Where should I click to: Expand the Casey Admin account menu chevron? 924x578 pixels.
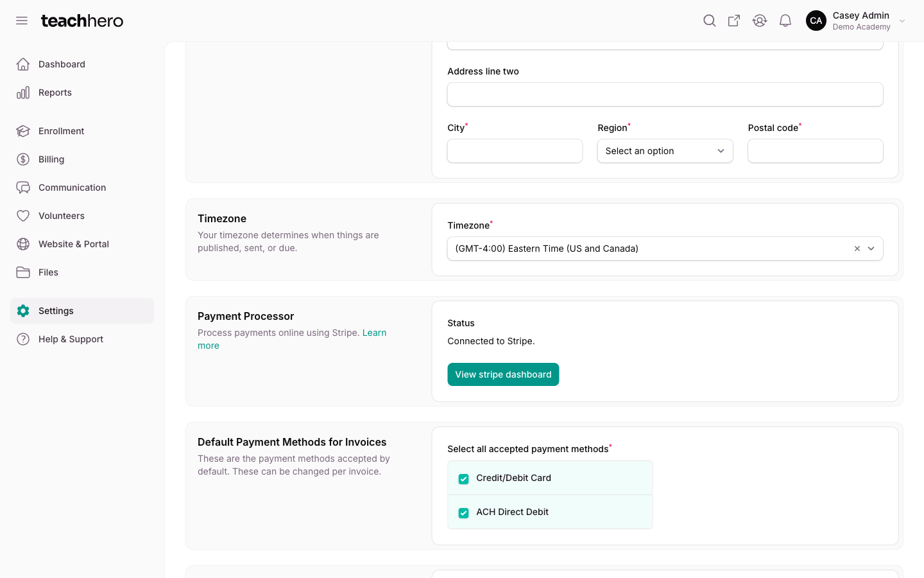pyautogui.click(x=902, y=21)
